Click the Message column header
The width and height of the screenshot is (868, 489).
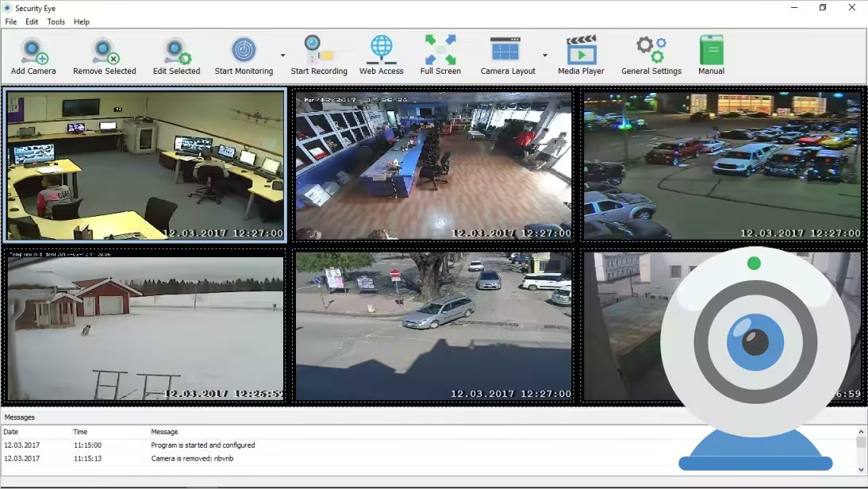[165, 432]
